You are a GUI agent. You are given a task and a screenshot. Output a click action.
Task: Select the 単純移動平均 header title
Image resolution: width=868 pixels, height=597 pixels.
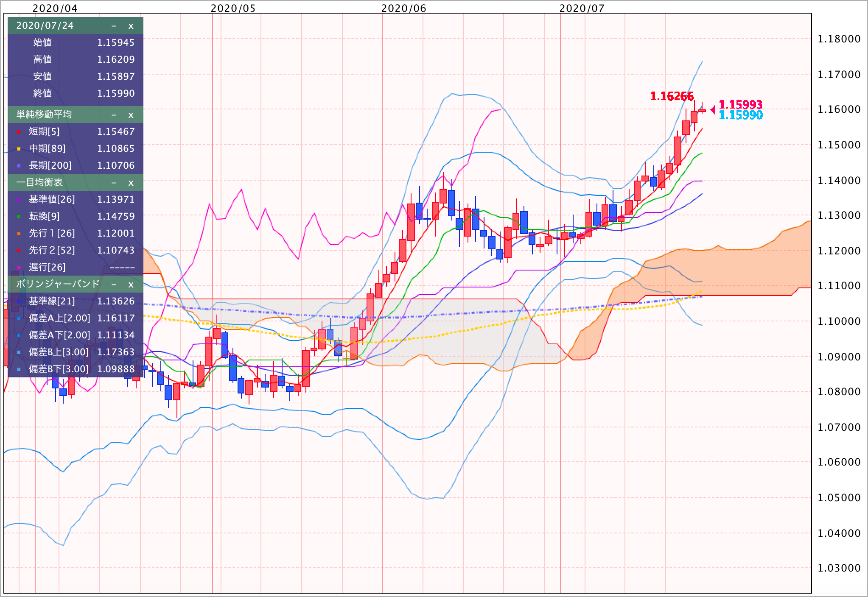click(x=44, y=114)
